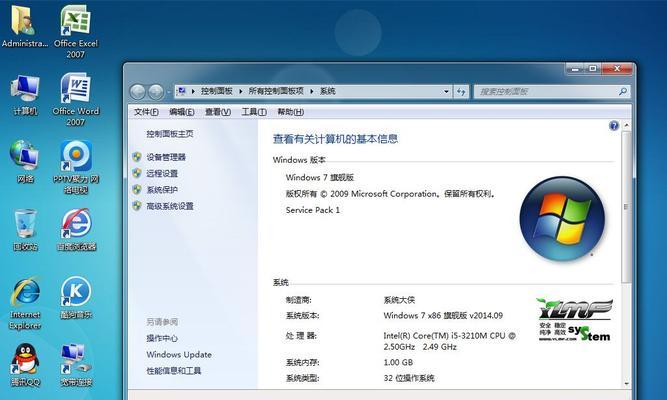This screenshot has width=667, height=400.
Task: Open the recent pages dropdown beside Forward
Action: coord(168,92)
